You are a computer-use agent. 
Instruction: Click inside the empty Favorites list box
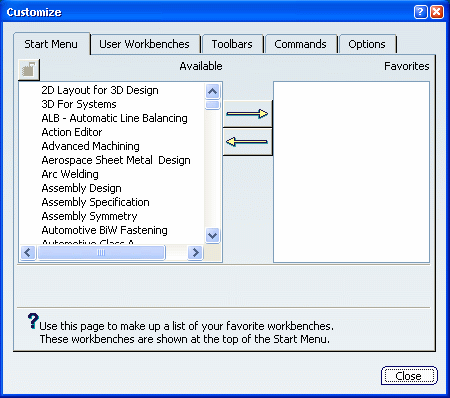pos(351,172)
